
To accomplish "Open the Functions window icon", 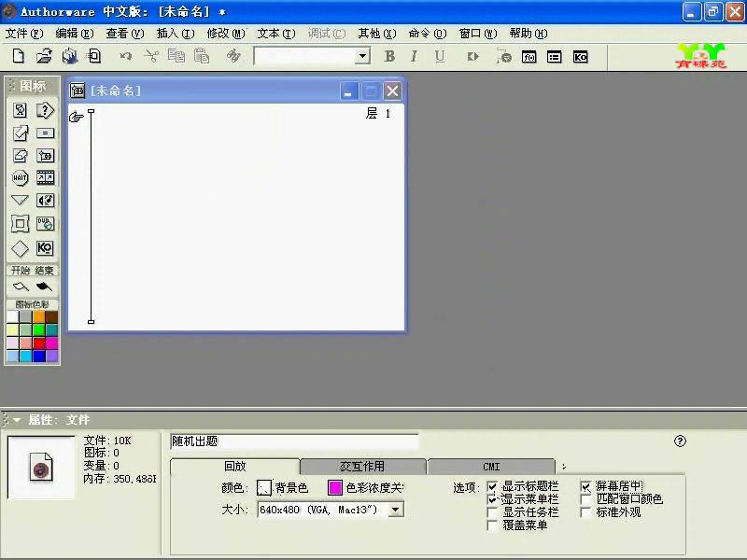I will click(x=529, y=57).
